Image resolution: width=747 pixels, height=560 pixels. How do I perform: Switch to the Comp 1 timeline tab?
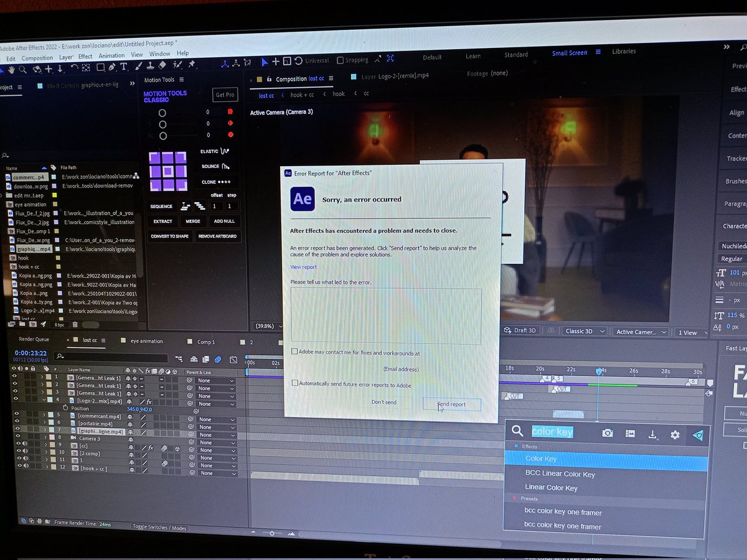coord(206,342)
